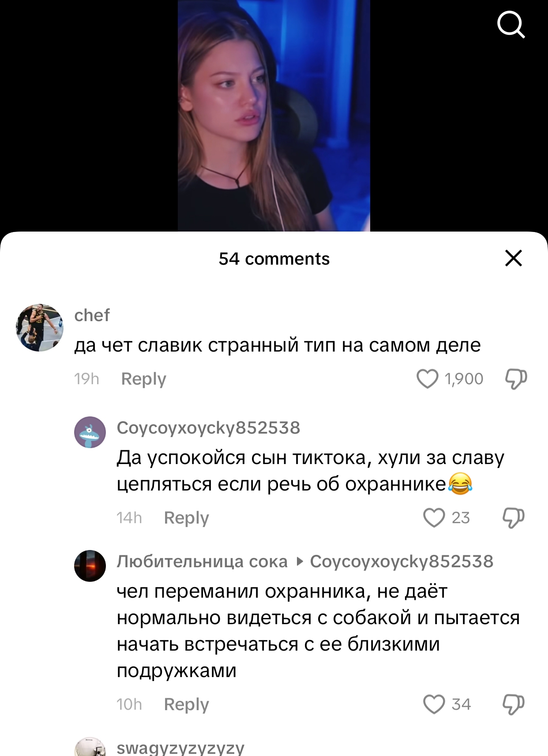This screenshot has width=548, height=756.
Task: Dislike the Coycoyxoycky852538 comment
Action: (x=514, y=517)
